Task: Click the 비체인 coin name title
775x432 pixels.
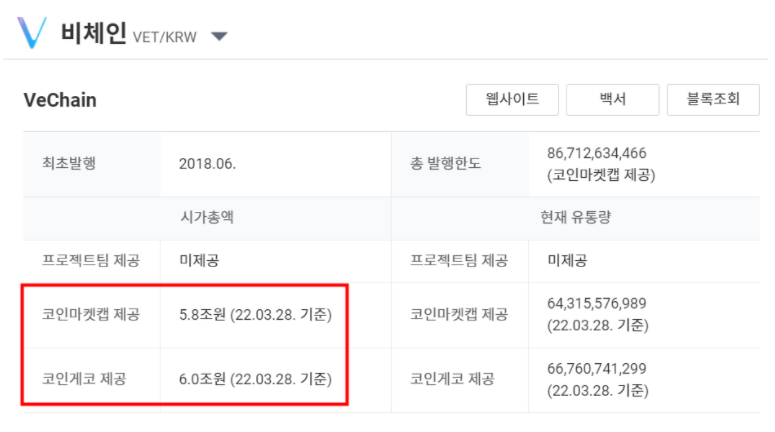Action: 93,34
